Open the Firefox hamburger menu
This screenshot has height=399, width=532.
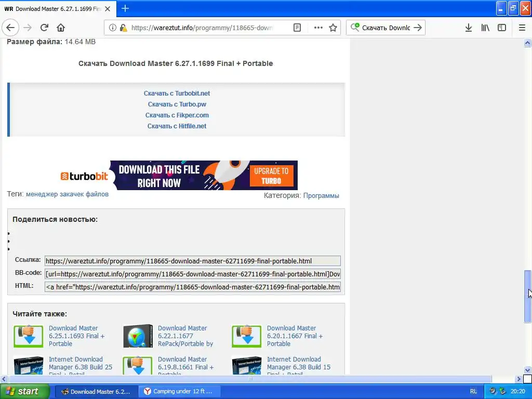pyautogui.click(x=522, y=28)
